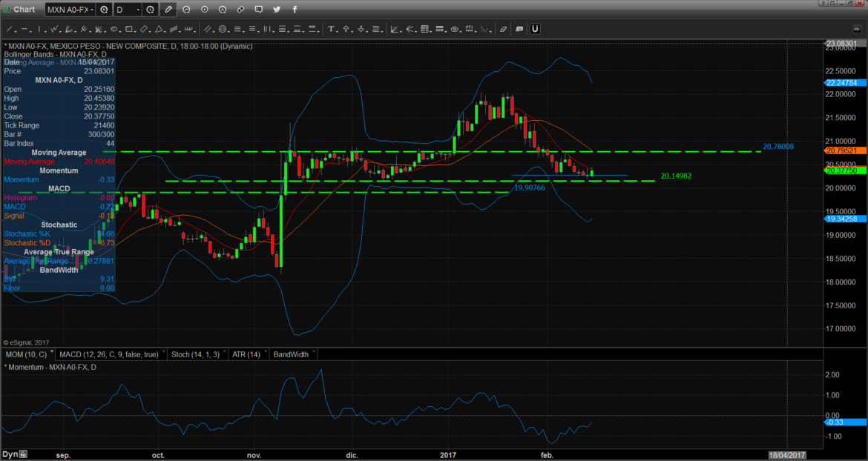Expand the D interval dropdown
The height and width of the screenshot is (461, 868).
[x=138, y=10]
